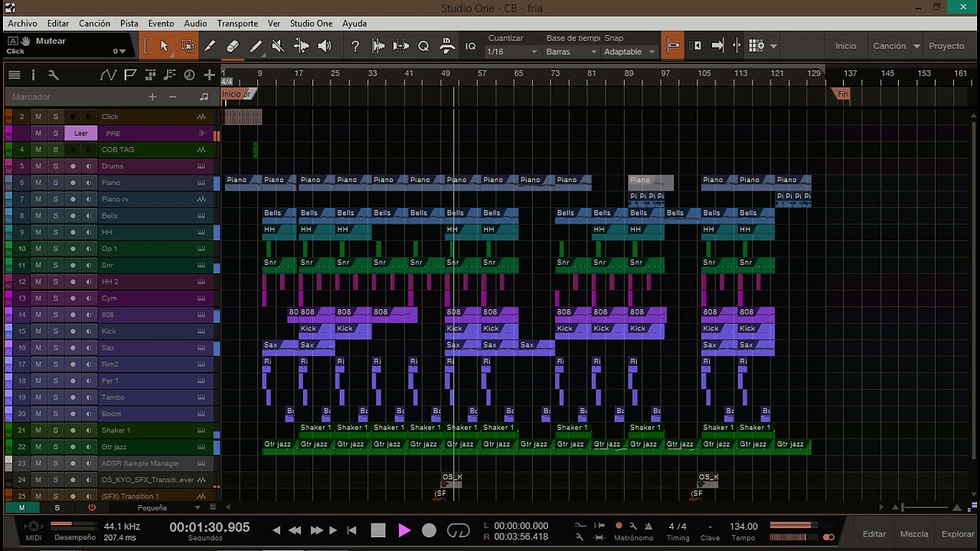Solo the Kick track
The image size is (980, 551).
[x=55, y=331]
